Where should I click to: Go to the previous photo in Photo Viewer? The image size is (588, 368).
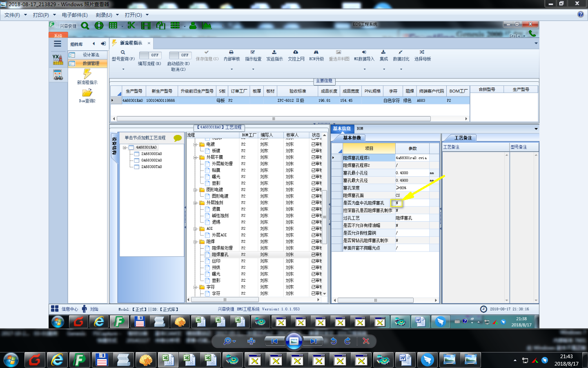point(274,341)
